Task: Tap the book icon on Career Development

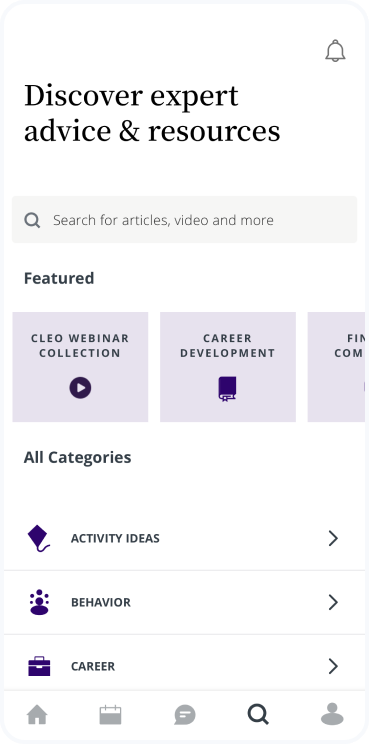Action: (x=227, y=389)
